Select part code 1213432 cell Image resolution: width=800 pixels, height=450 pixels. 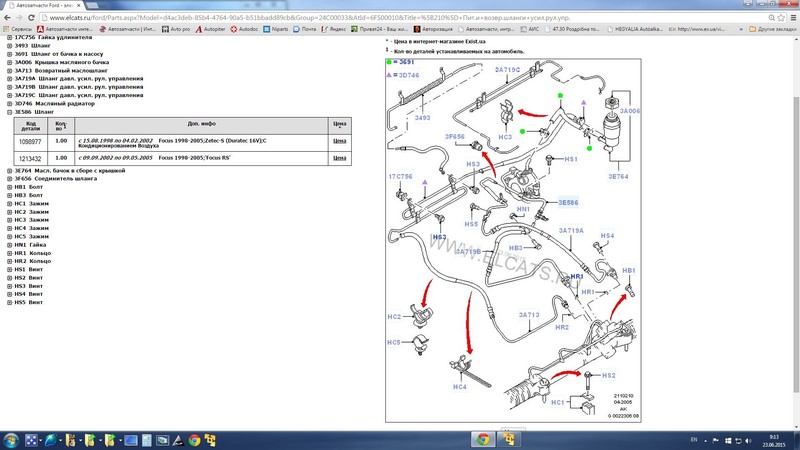[x=30, y=159]
